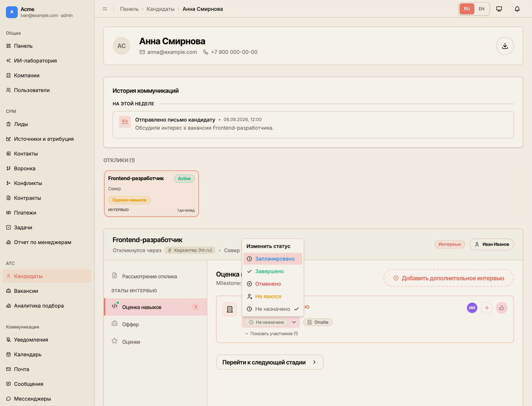The image size is (532, 406).
Task: Open the Оффер stage
Action: click(156, 324)
